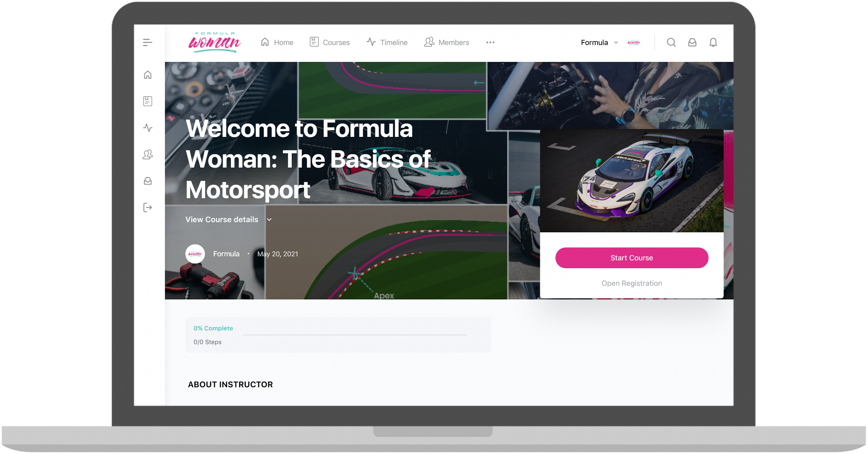Screen dimensions: 868x454
Task: Start the course with the pink button
Action: tap(632, 258)
